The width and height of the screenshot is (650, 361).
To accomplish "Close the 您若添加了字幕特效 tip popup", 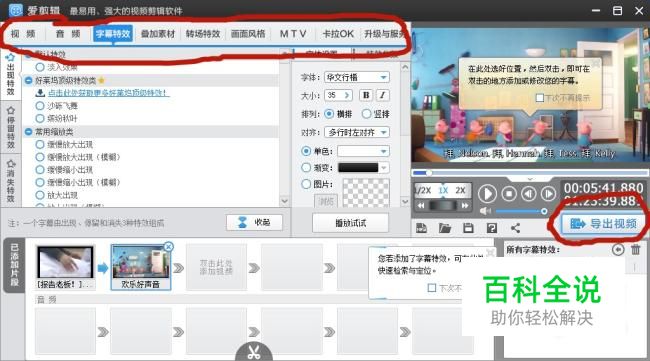I will [490, 252].
